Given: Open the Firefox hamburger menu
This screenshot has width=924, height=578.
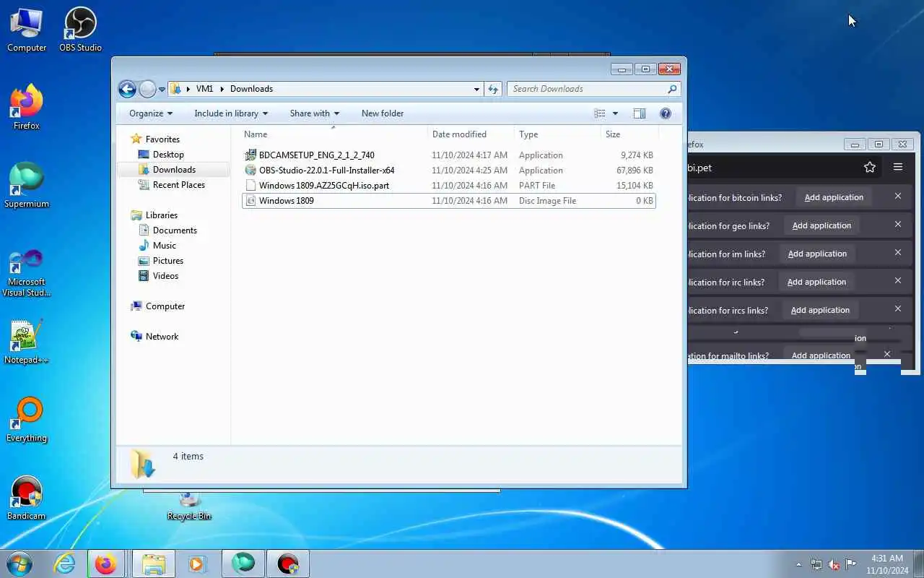Looking at the screenshot, I should tap(898, 167).
